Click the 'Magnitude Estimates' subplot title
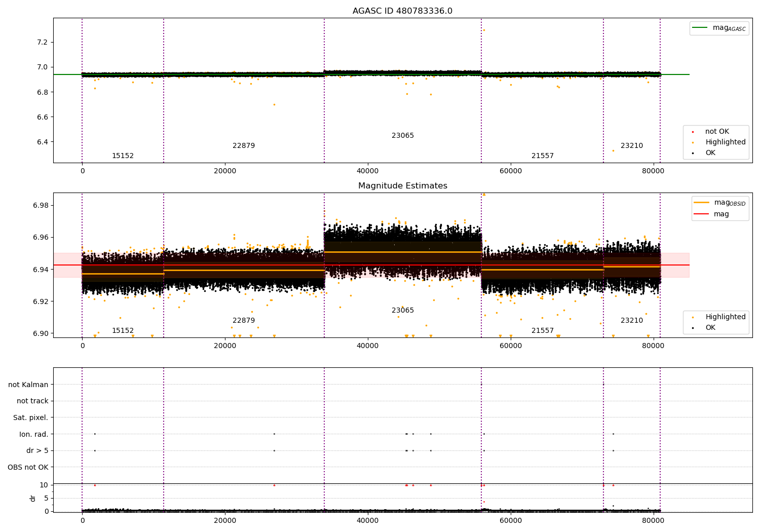This screenshot has width=760, height=532. [x=402, y=186]
